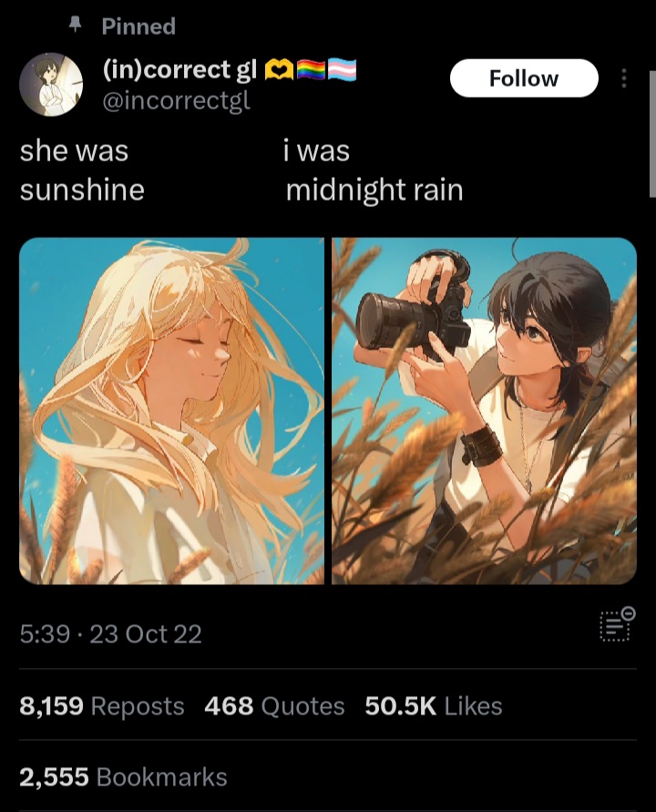Open the post analytics icon near timestamp
The image size is (656, 812).
point(617,624)
